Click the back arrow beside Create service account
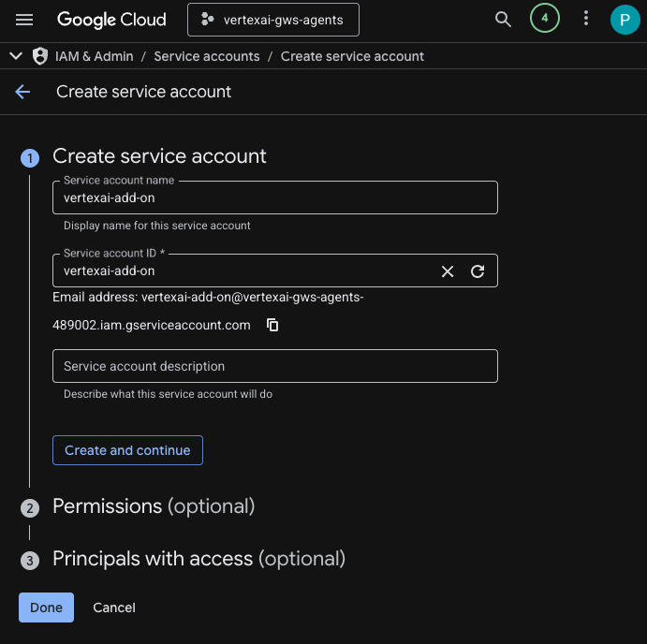This screenshot has height=644, width=647. click(22, 92)
